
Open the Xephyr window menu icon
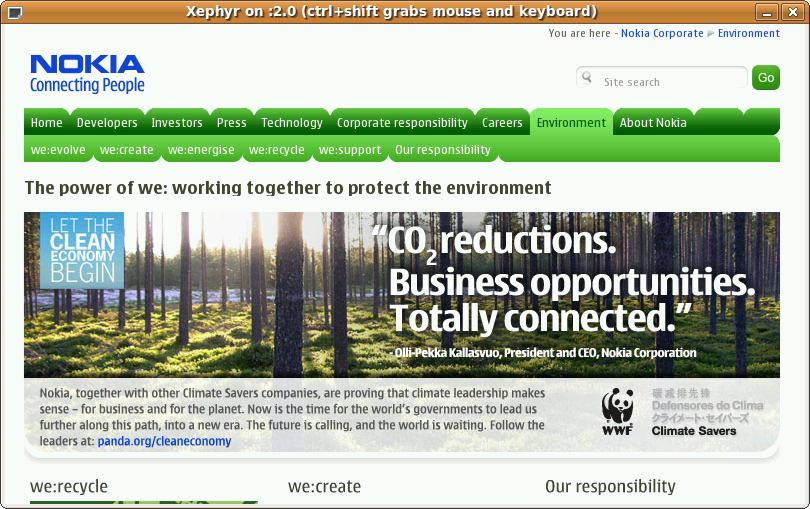coord(12,12)
